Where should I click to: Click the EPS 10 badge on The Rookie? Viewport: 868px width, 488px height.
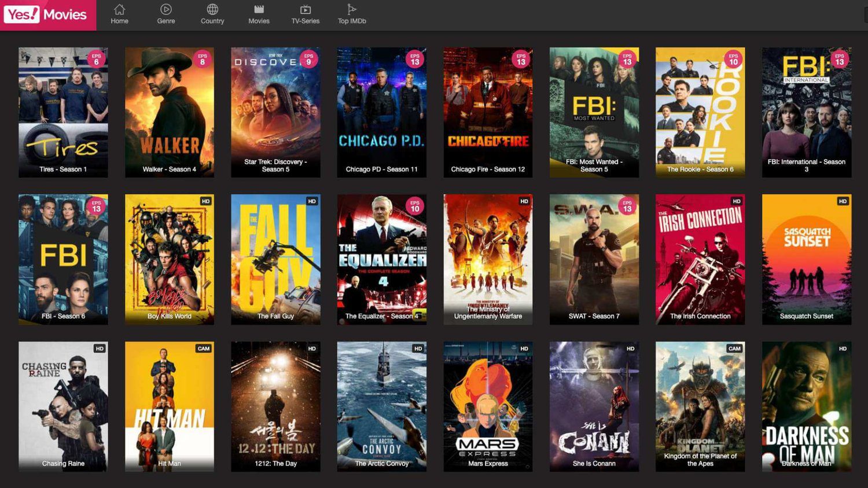(733, 60)
